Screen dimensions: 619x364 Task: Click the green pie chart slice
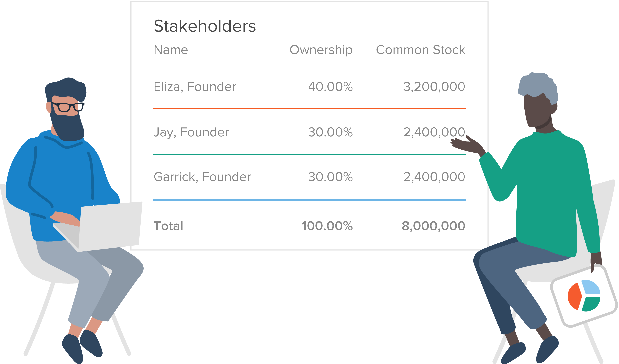point(591,304)
